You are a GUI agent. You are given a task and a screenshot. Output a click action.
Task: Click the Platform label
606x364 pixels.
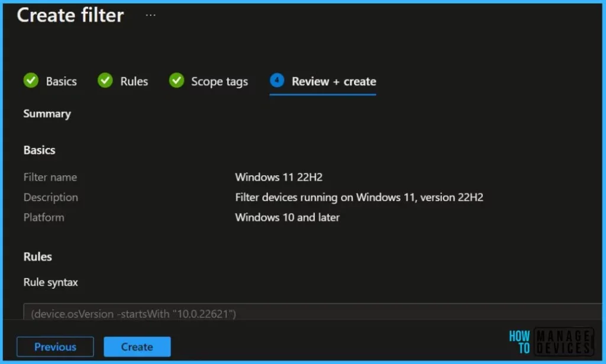[44, 217]
